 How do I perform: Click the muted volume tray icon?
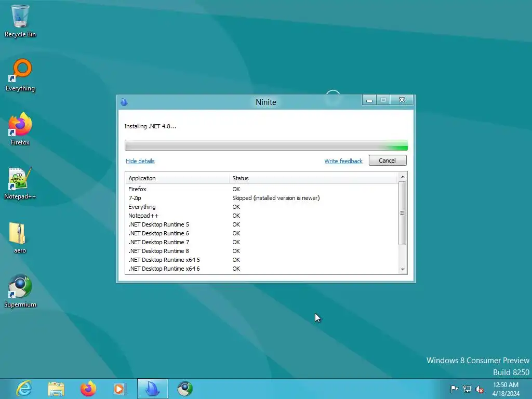(480, 389)
